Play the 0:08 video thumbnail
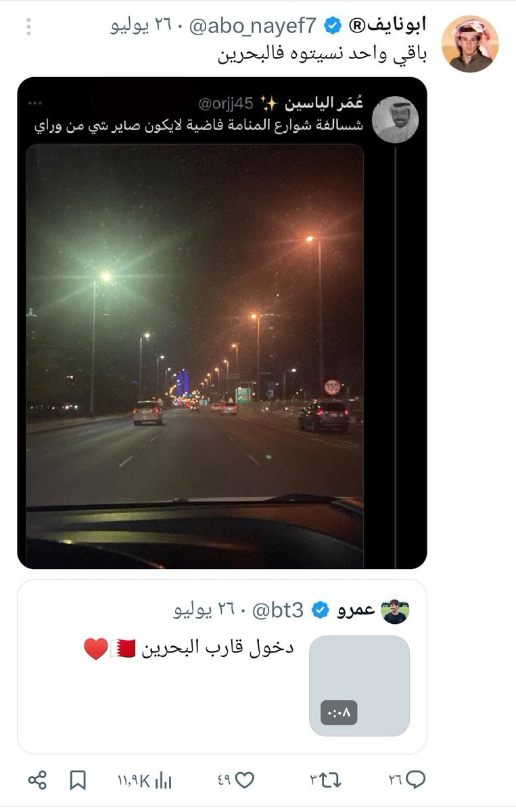Screen dimensions: 516x812 [x=359, y=685]
